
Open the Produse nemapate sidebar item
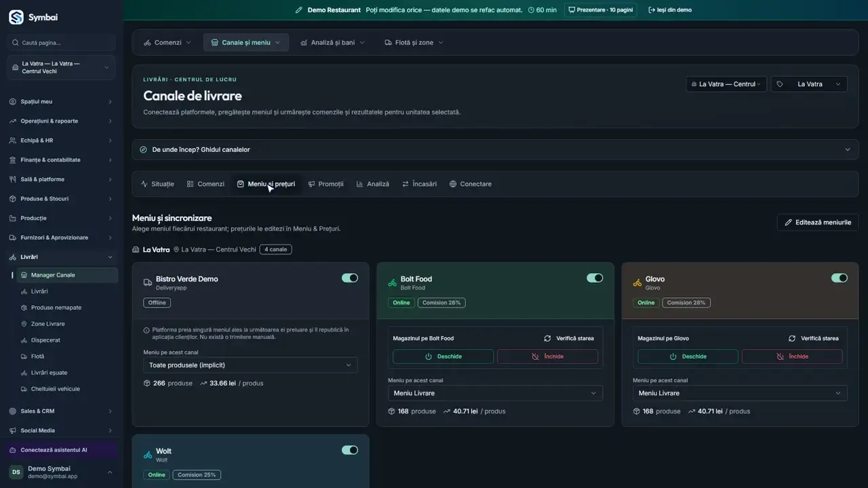(x=66, y=308)
